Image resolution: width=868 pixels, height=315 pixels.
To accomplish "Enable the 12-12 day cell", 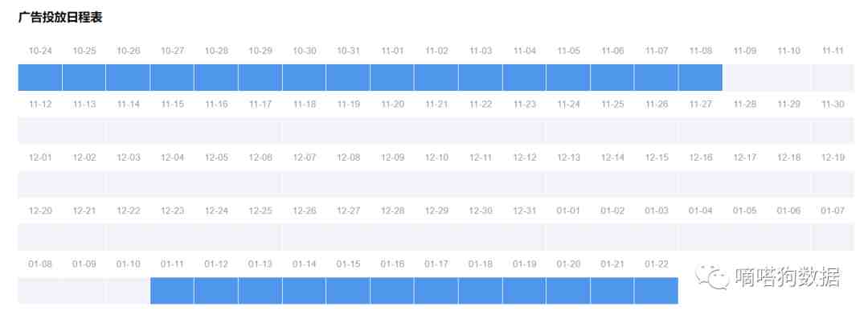I will click(x=524, y=184).
